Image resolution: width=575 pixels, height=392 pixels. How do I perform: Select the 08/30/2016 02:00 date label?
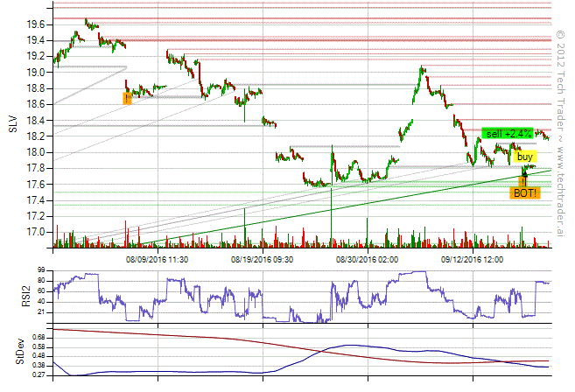[368, 259]
